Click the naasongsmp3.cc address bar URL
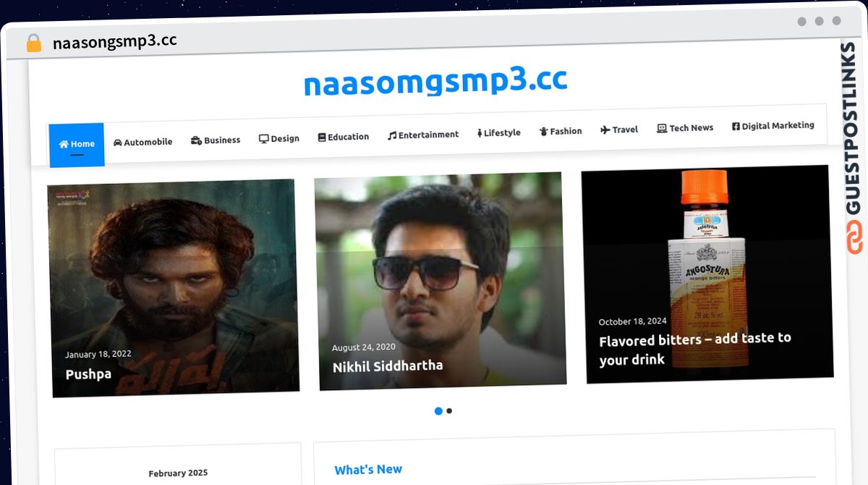 [115, 41]
